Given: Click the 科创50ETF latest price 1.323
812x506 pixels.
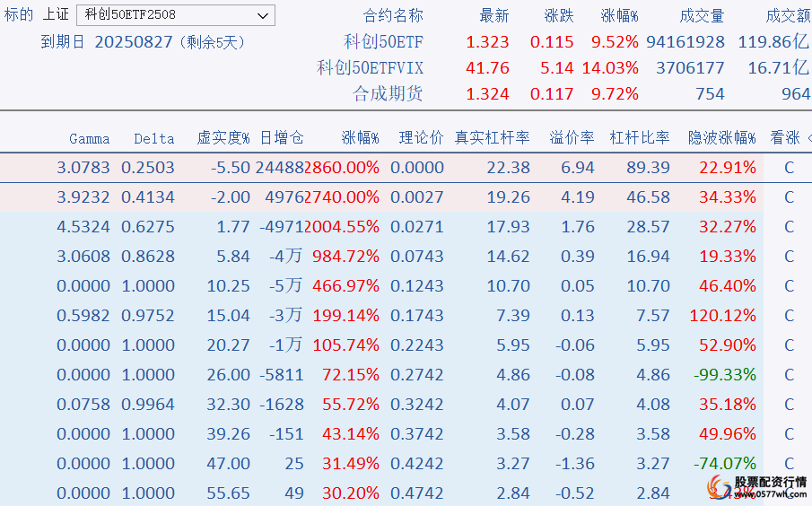Looking at the screenshot, I should tap(487, 42).
